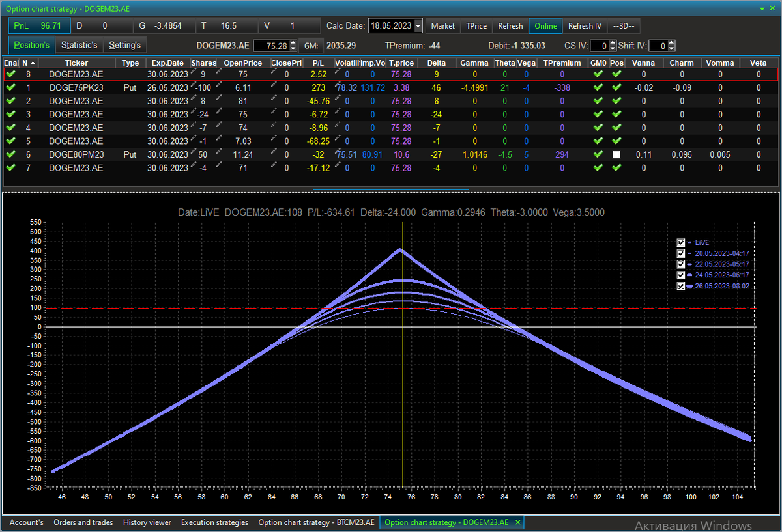782x532 pixels.
Task: Click the Market button
Action: tap(443, 26)
